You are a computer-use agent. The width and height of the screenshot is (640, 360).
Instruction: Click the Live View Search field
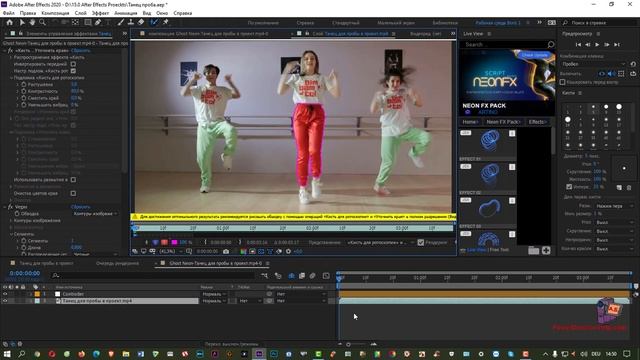pyautogui.click(x=505, y=44)
